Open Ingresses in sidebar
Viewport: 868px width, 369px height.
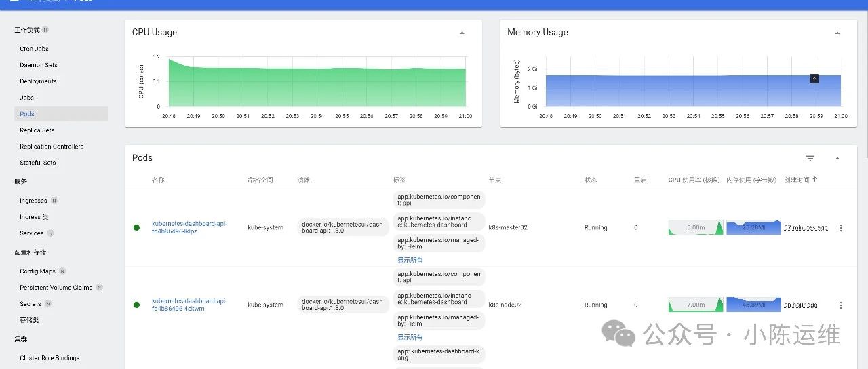point(33,201)
